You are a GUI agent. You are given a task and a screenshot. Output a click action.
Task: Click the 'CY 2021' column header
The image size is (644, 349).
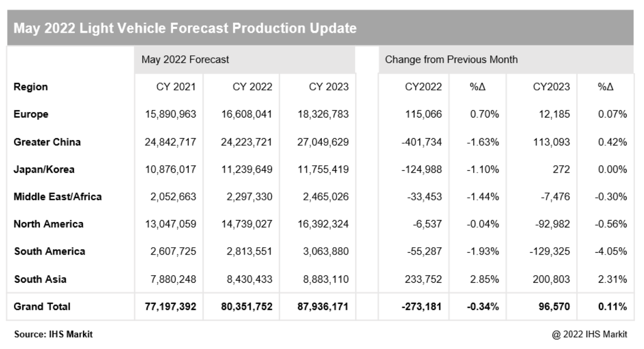[x=176, y=87]
